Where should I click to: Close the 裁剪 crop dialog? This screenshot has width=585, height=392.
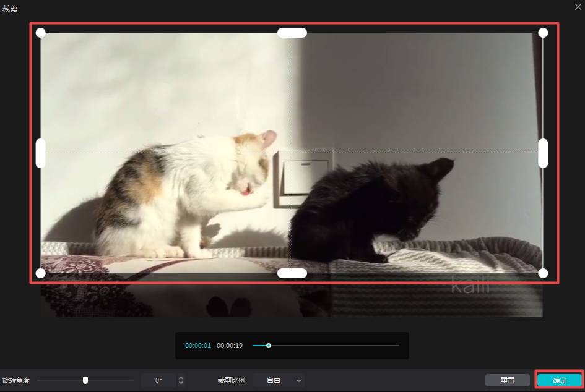578,7
